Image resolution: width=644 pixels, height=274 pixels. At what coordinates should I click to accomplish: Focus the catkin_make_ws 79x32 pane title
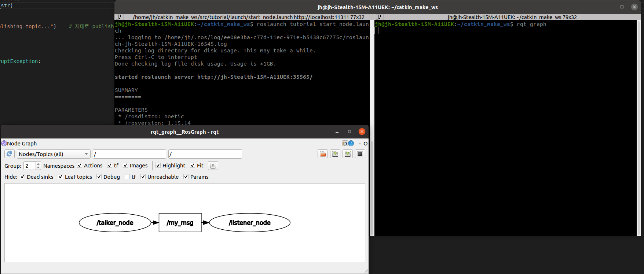click(x=512, y=17)
